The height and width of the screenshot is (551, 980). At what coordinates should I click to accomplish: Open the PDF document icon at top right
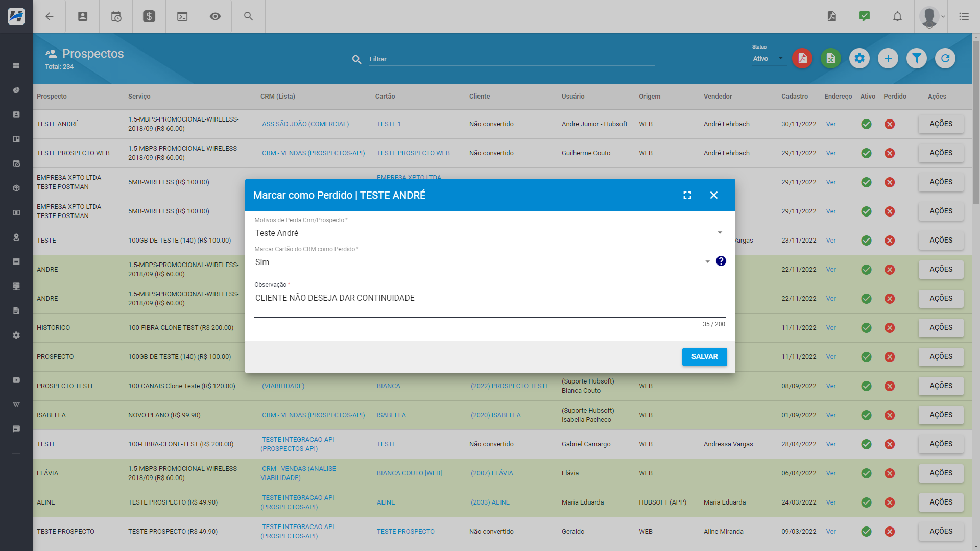click(832, 16)
